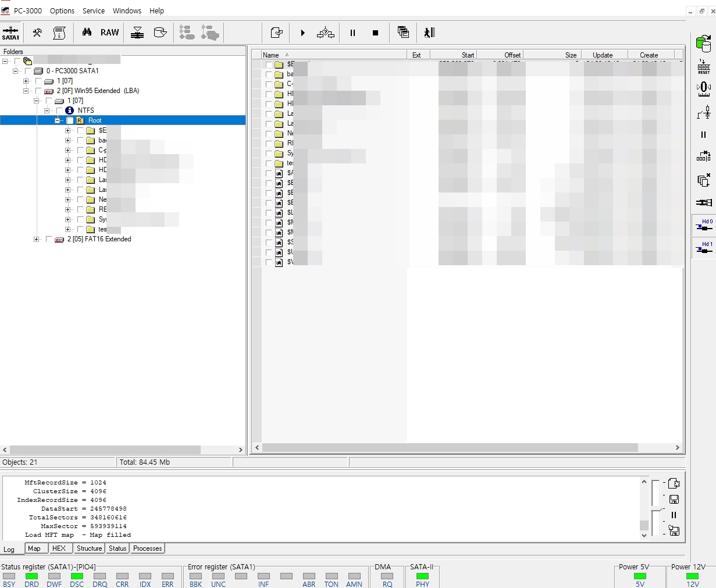Tick the first folder checkbox under Root in tree
This screenshot has height=588, width=716.
[x=80, y=130]
